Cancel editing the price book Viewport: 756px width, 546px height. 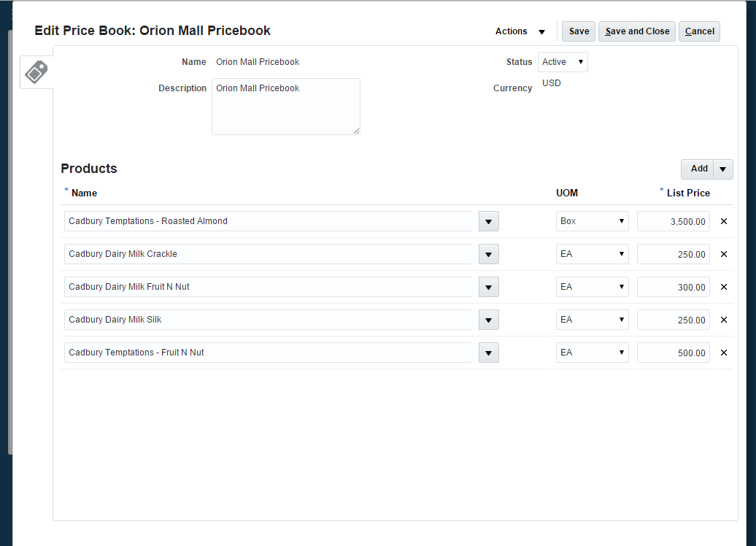[x=699, y=31]
